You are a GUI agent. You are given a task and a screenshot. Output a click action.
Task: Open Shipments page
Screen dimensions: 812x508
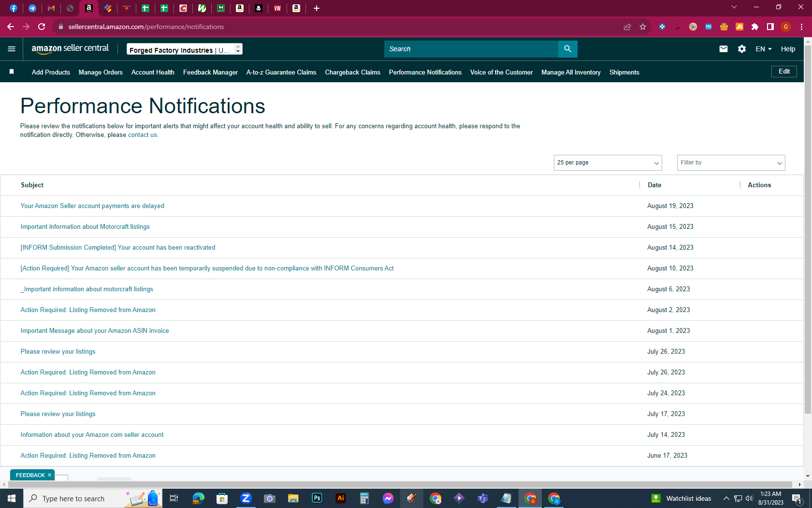624,72
